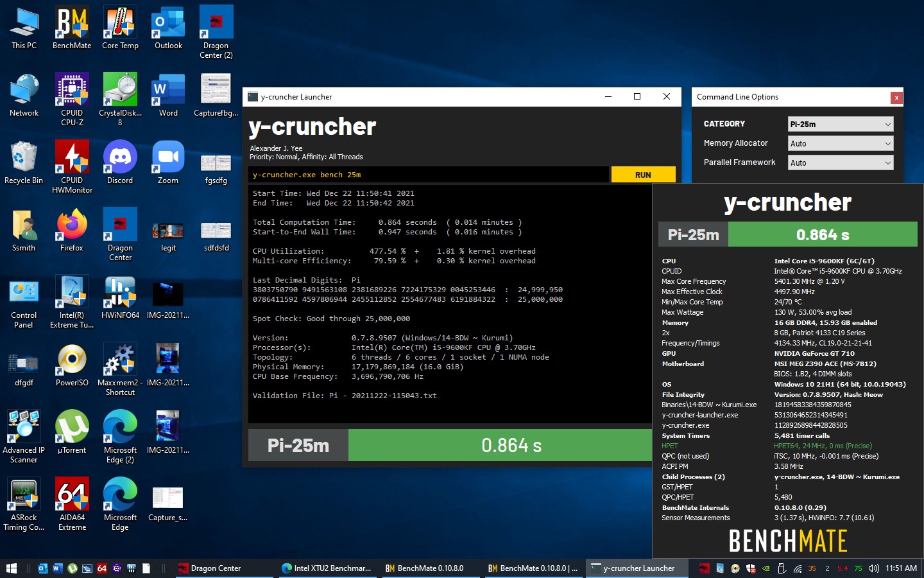Open µTorrent desktop shortcut
This screenshot has width=924, height=578.
72,432
